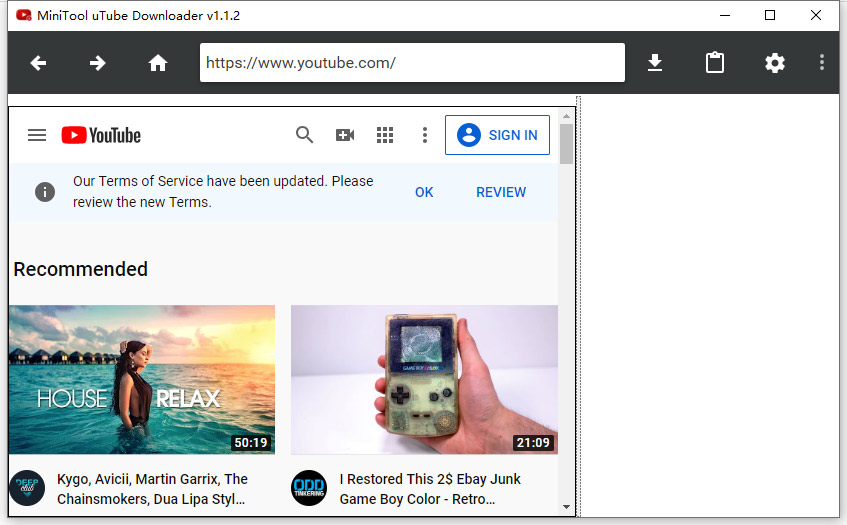Click the vertical scrollbar thumb
The width and height of the screenshot is (847, 525).
coord(566,144)
